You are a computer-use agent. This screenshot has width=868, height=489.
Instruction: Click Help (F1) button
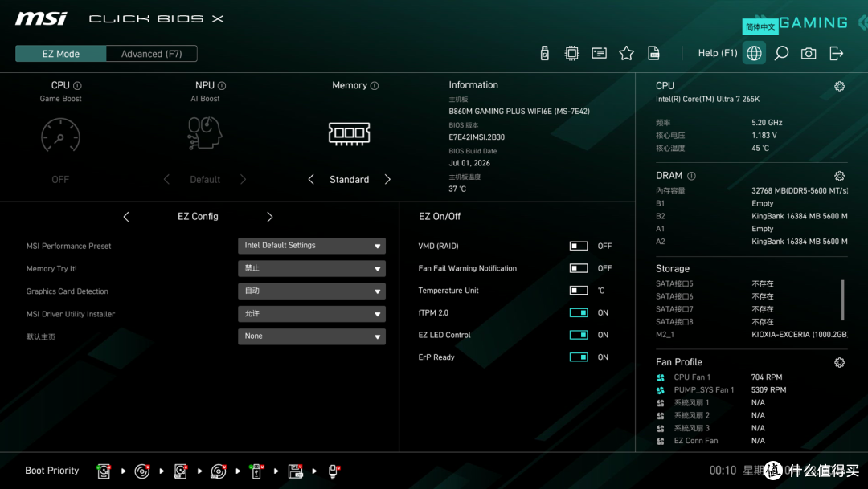point(718,53)
